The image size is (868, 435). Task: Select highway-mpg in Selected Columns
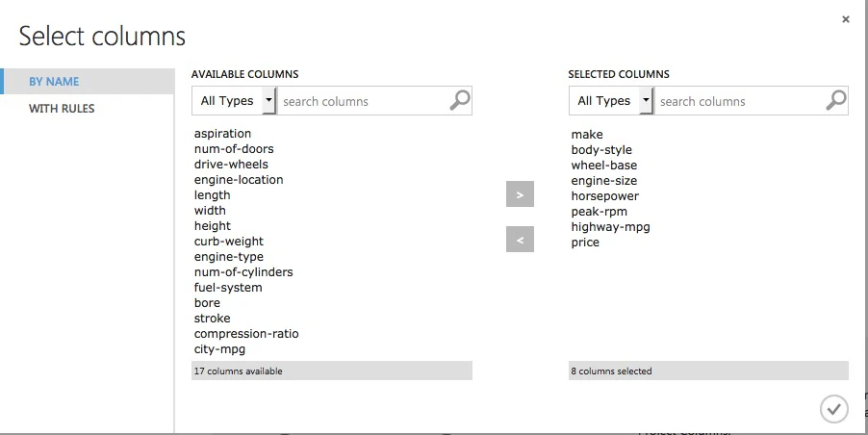pos(611,227)
